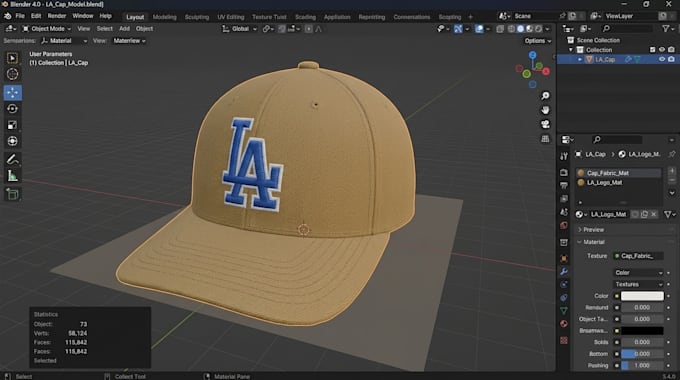Image resolution: width=680 pixels, height=380 pixels.
Task: Choose the Measure tool
Action: pos(12,176)
